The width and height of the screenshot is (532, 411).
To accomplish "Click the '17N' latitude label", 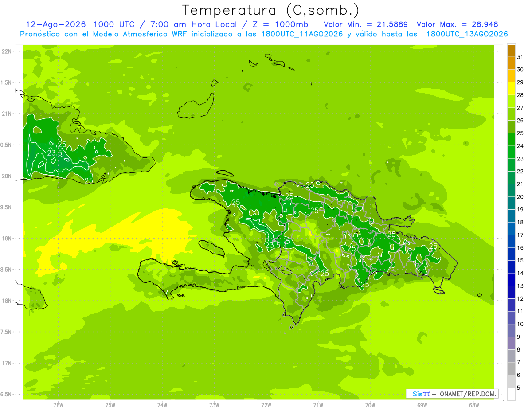I will (8, 363).
